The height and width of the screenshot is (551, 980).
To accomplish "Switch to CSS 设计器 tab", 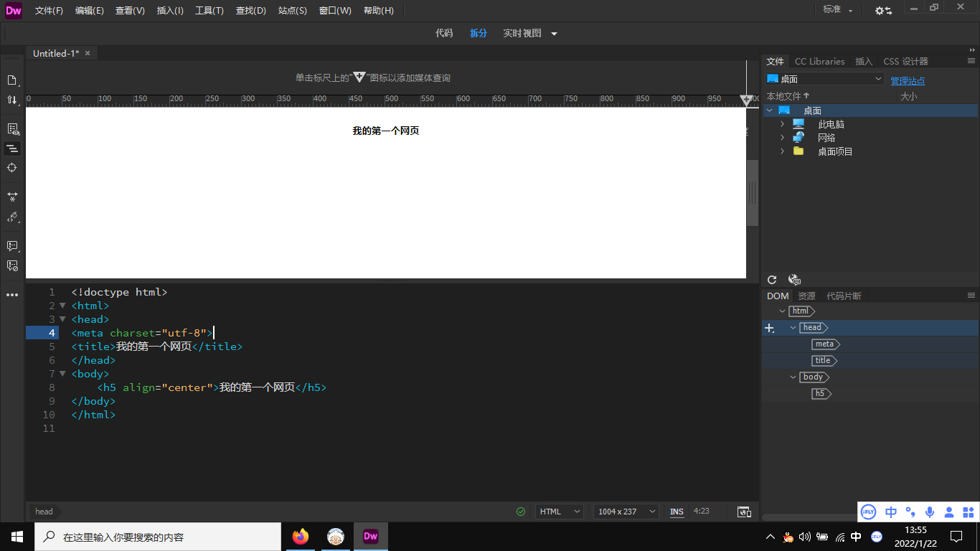I will [x=905, y=62].
